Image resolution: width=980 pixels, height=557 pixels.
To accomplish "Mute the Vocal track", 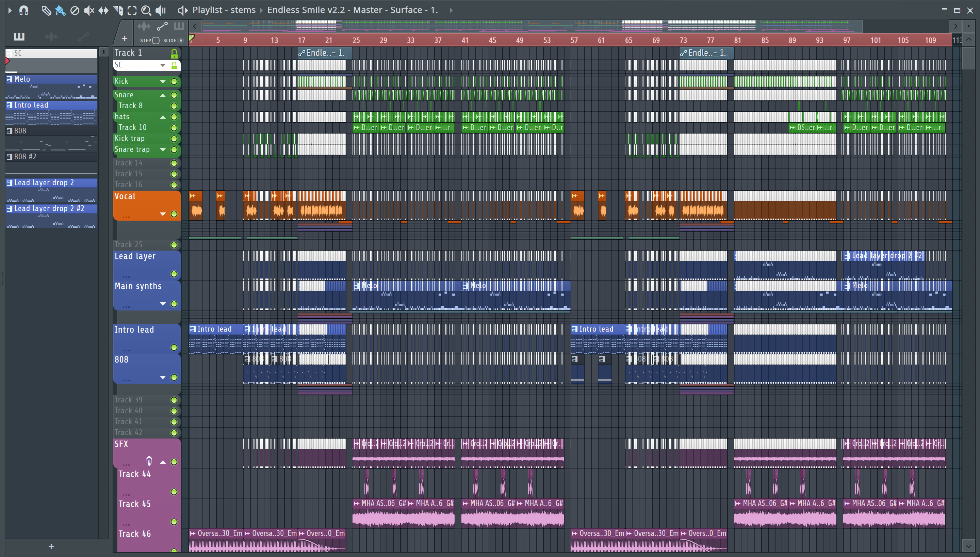I will (x=174, y=214).
